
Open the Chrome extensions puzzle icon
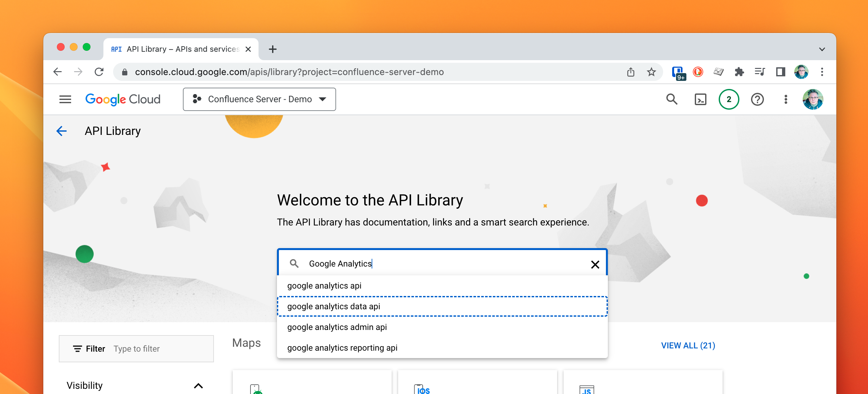click(739, 72)
